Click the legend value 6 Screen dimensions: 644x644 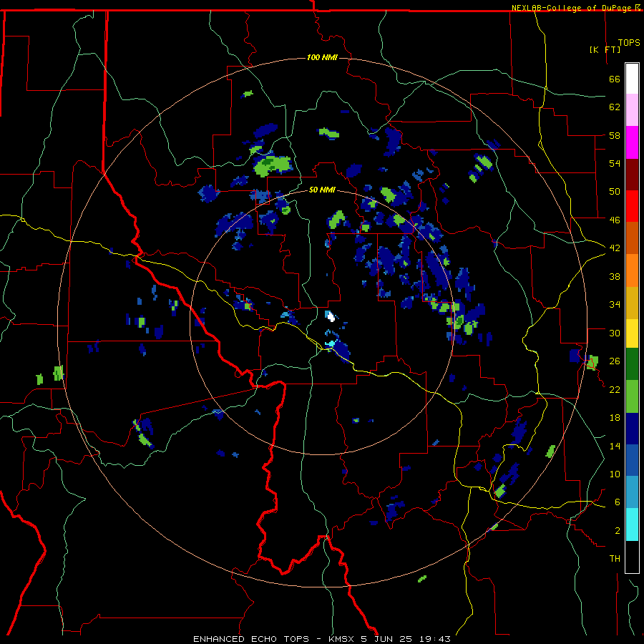618,502
